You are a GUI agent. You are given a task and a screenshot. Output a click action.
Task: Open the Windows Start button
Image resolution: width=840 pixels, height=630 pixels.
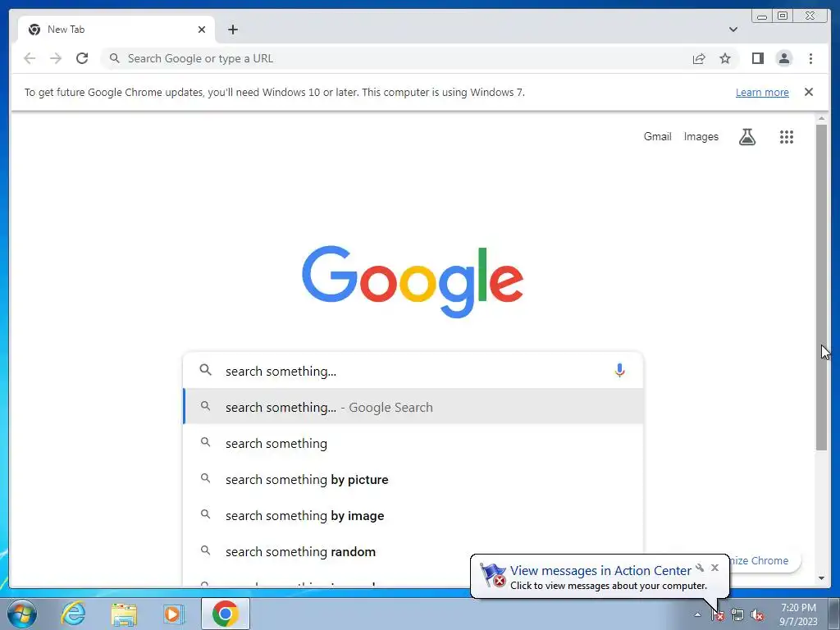21,614
